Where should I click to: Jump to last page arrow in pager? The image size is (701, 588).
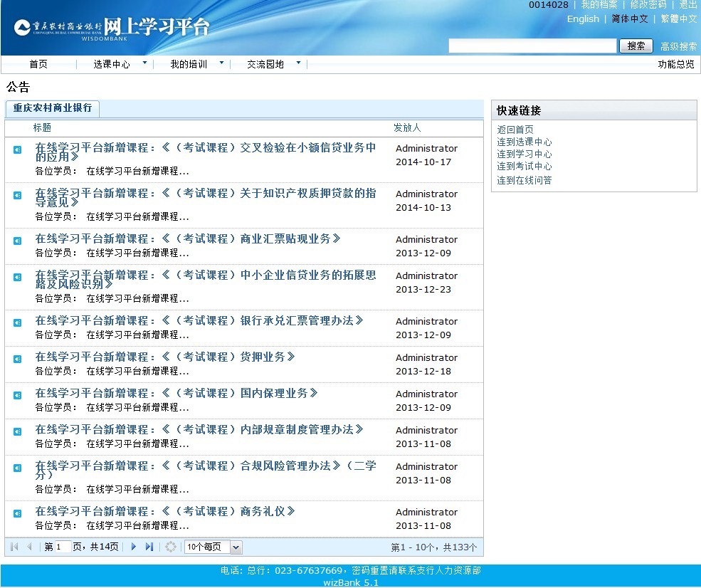[x=149, y=547]
